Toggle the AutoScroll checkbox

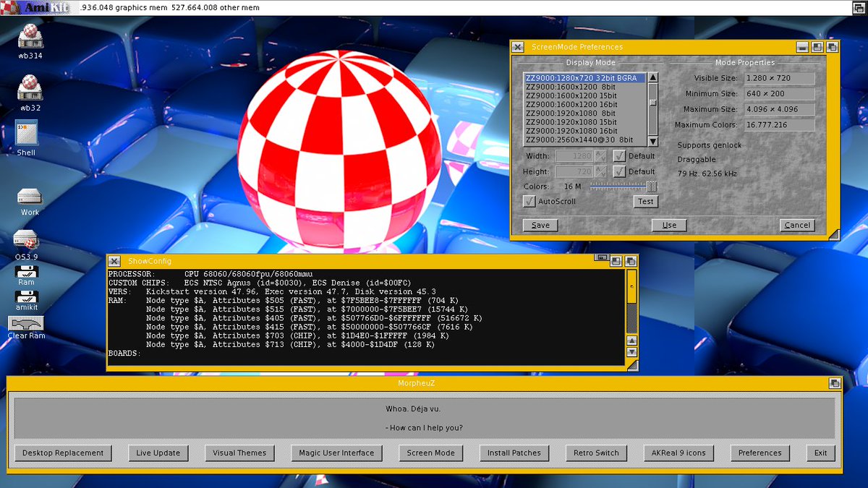click(x=529, y=201)
